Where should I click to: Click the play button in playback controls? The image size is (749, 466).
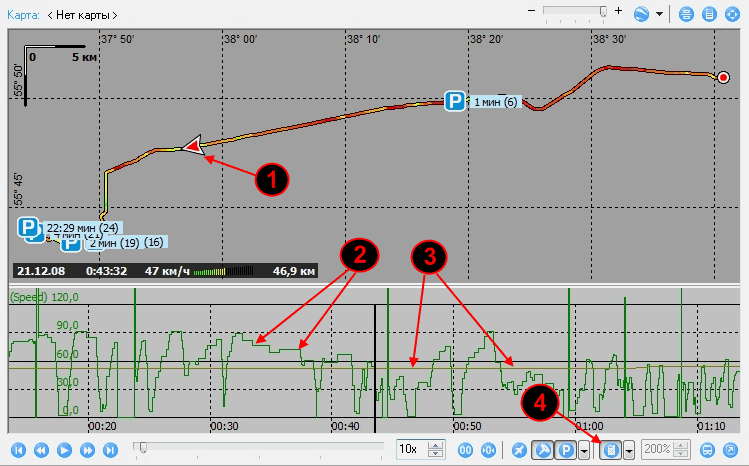point(64,450)
